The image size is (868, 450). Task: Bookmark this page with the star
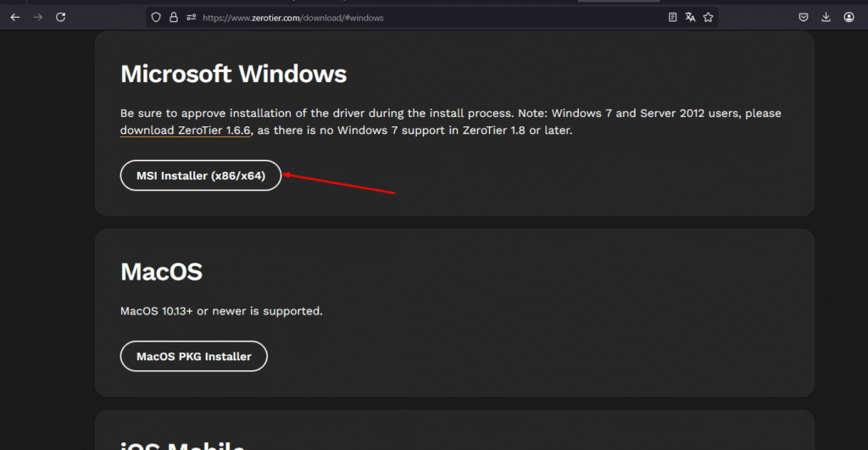tap(709, 17)
